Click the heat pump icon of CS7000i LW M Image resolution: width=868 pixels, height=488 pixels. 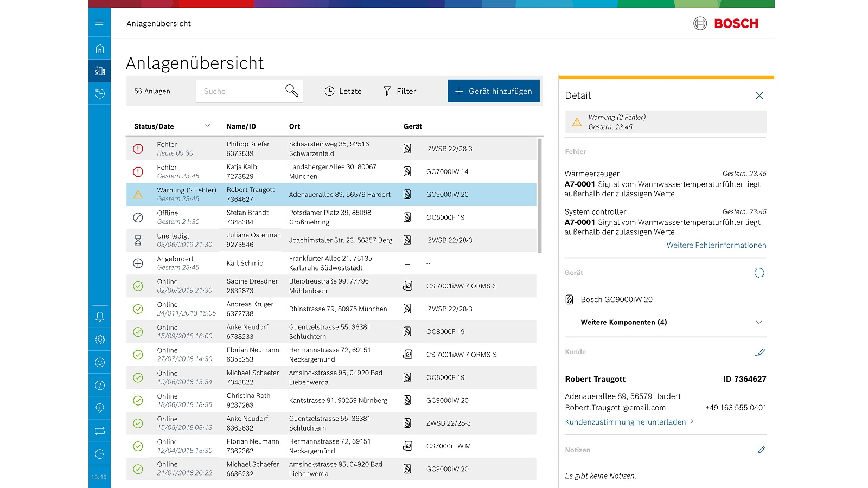tap(407, 446)
